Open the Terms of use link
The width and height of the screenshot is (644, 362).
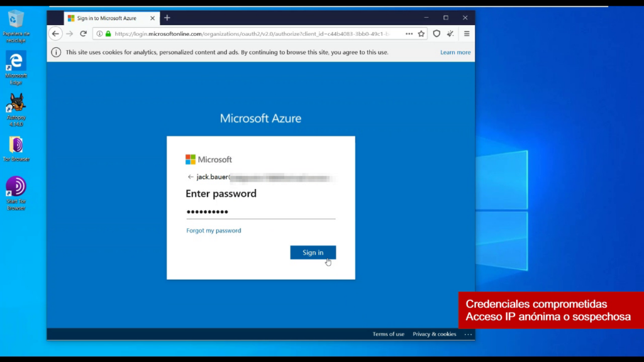(389, 334)
